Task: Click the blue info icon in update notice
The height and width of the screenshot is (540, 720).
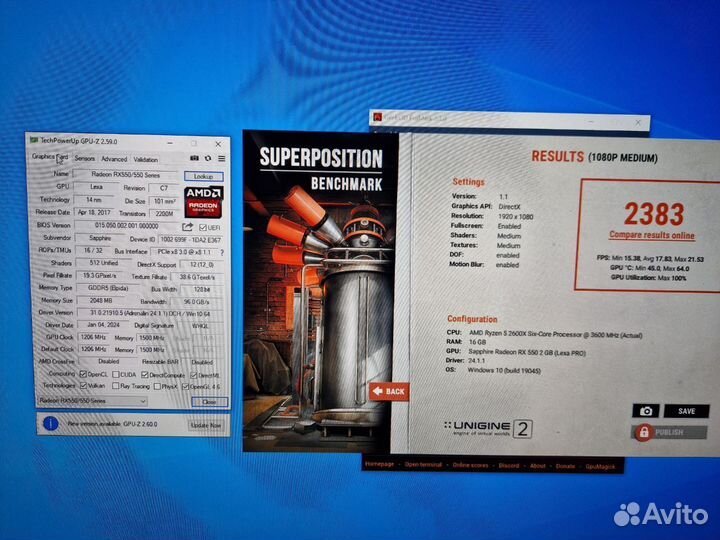Action: point(51,423)
